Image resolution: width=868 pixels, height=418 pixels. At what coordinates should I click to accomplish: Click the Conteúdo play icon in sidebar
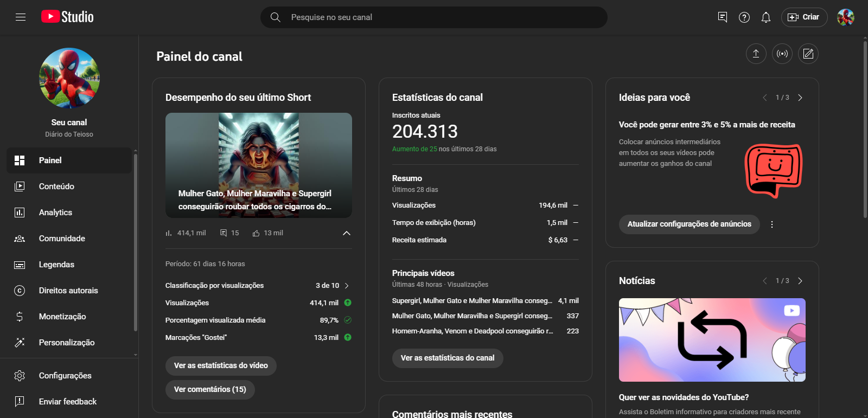point(20,187)
